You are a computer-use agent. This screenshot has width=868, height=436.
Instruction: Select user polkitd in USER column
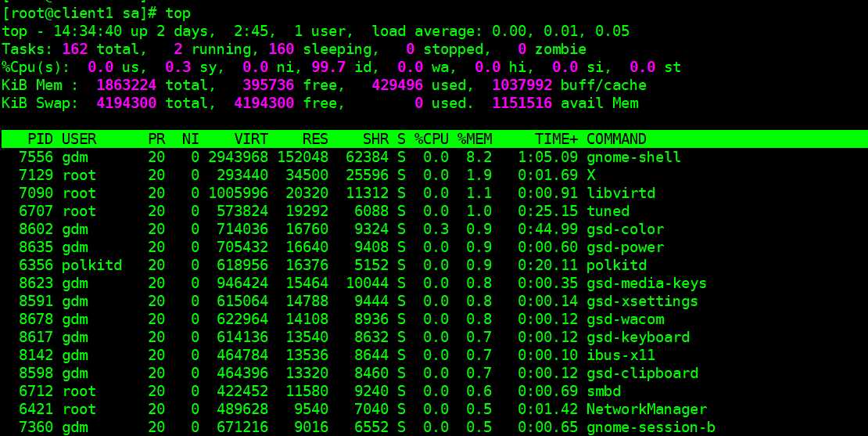[92, 265]
